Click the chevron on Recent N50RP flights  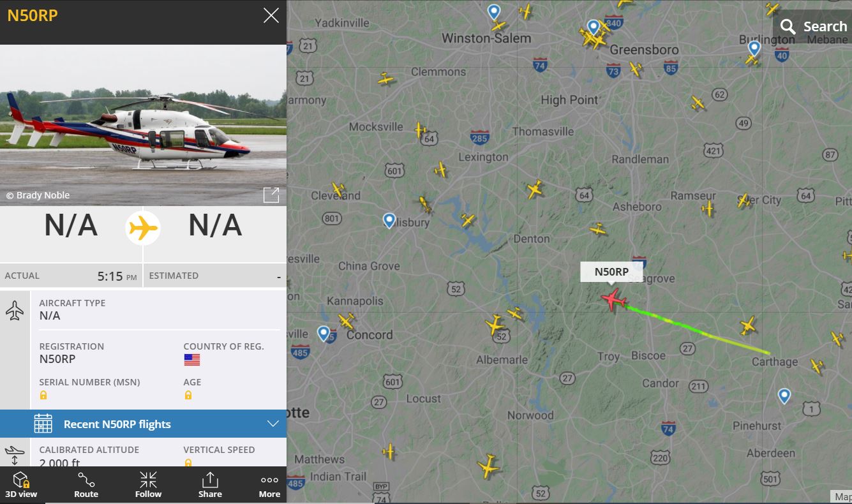[273, 424]
